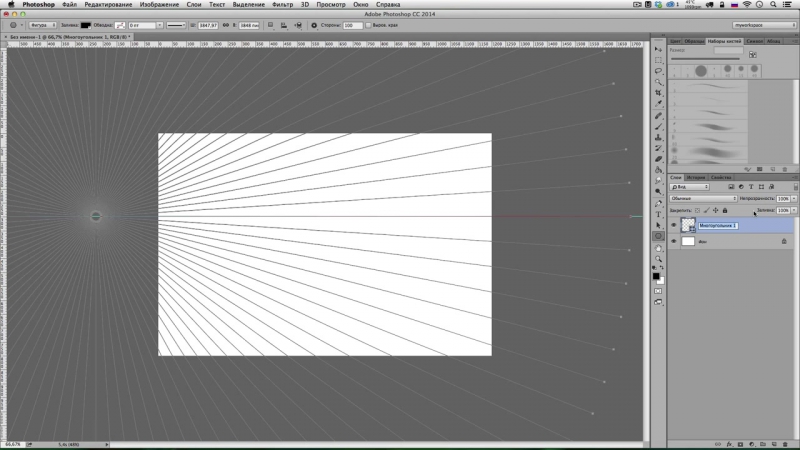Toggle lock all for layer
Viewport: 800px width, 450px height.
pos(724,210)
